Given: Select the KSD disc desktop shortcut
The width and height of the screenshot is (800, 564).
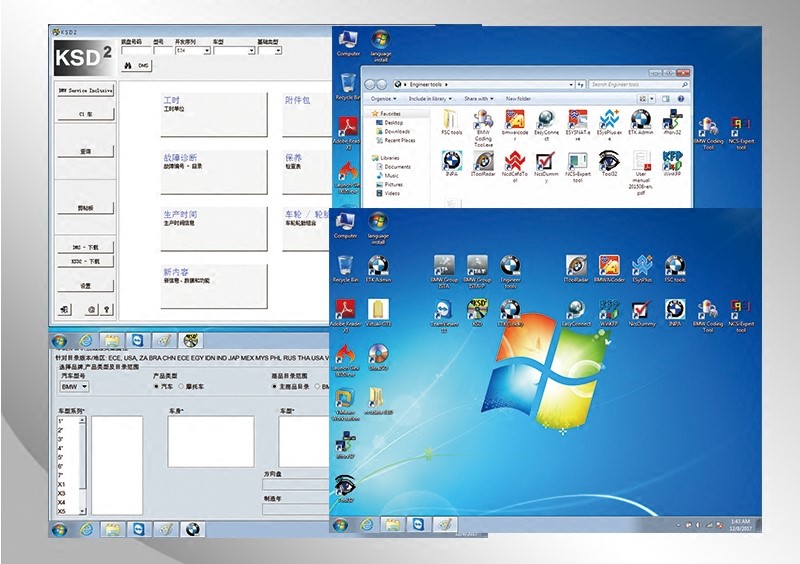Looking at the screenshot, I should point(477,312).
